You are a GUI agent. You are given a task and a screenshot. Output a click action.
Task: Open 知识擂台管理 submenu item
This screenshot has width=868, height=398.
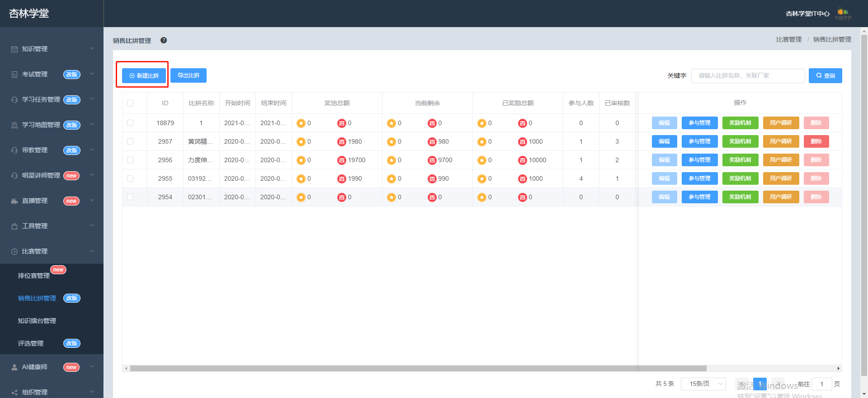click(x=37, y=321)
